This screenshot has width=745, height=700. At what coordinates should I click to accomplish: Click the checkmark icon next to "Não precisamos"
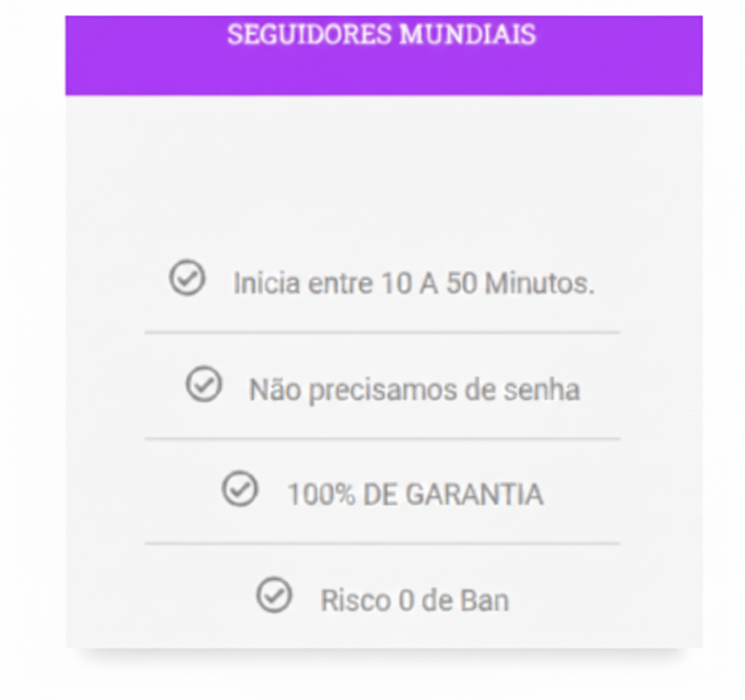click(x=204, y=385)
